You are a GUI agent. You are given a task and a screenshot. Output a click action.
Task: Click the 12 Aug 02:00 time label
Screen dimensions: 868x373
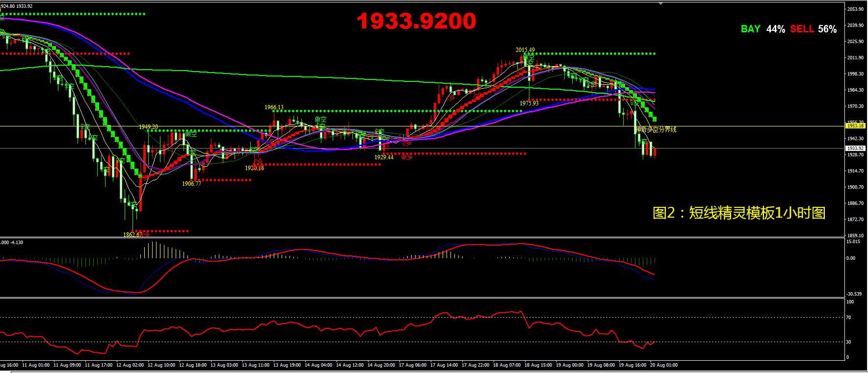[x=130, y=365]
